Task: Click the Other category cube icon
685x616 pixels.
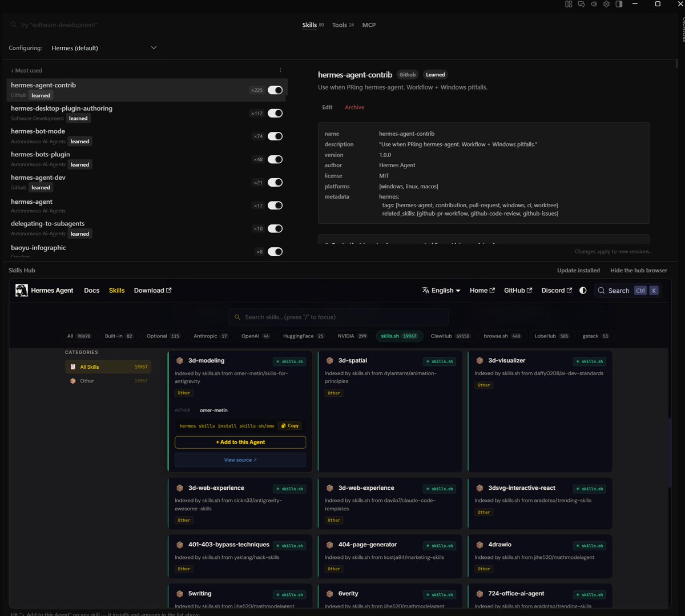Action: [73, 381]
